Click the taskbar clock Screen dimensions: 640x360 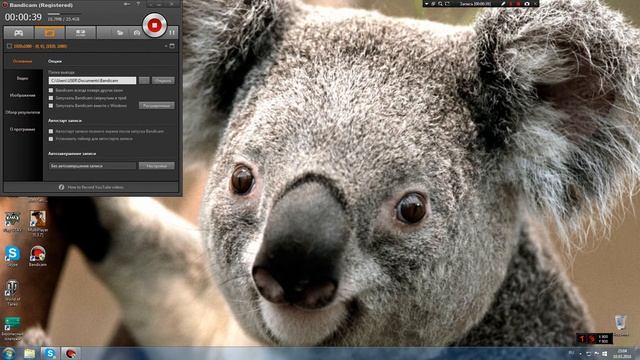(622, 353)
